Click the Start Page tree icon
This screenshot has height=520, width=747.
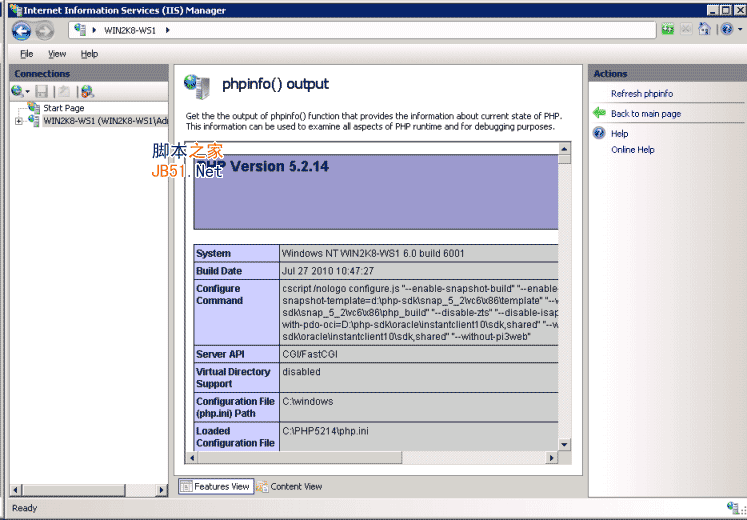coord(33,107)
